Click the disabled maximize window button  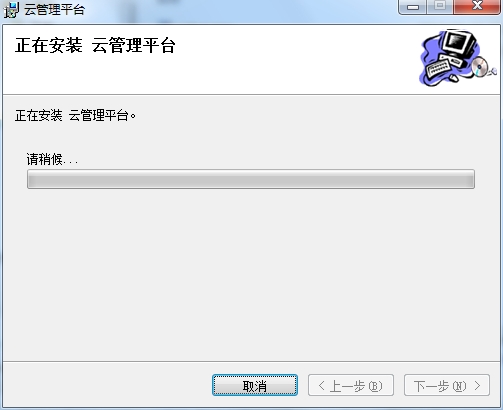coord(440,7)
